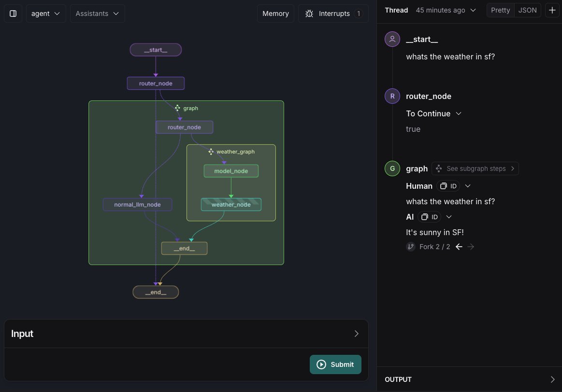562x392 pixels.
Task: Click the OUTPUT label
Action: point(398,379)
